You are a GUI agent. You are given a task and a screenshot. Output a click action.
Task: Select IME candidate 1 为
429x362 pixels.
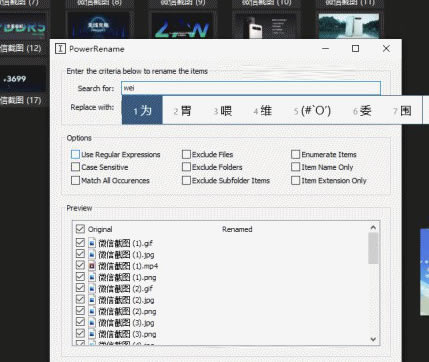(142, 110)
